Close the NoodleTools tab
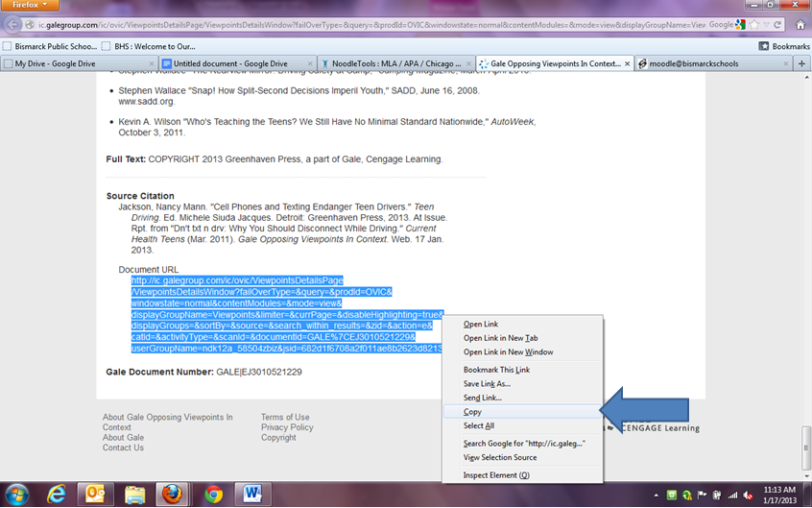812x508 pixels. point(468,63)
